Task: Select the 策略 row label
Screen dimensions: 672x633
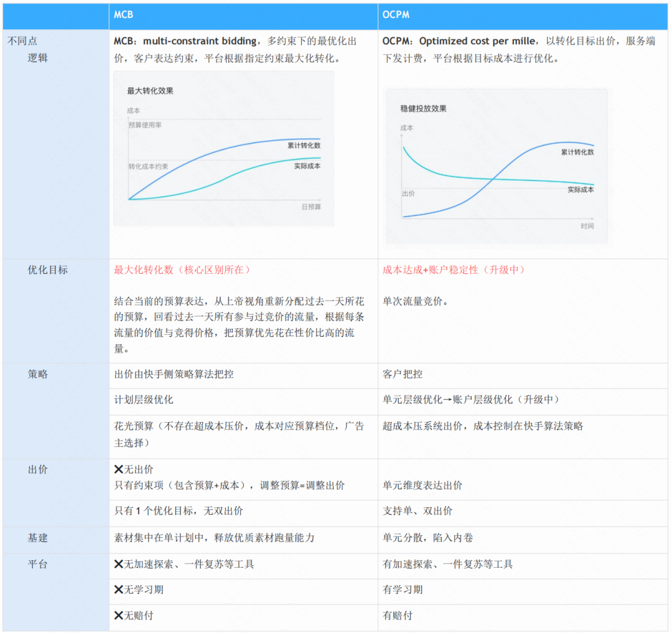Action: tap(38, 374)
